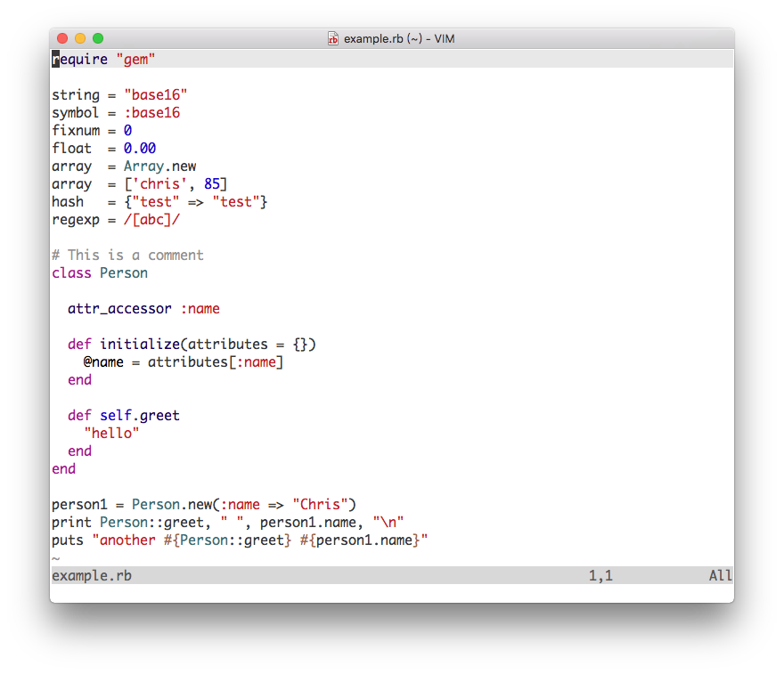
Task: Click the :base16 symbol value
Action: tap(152, 113)
